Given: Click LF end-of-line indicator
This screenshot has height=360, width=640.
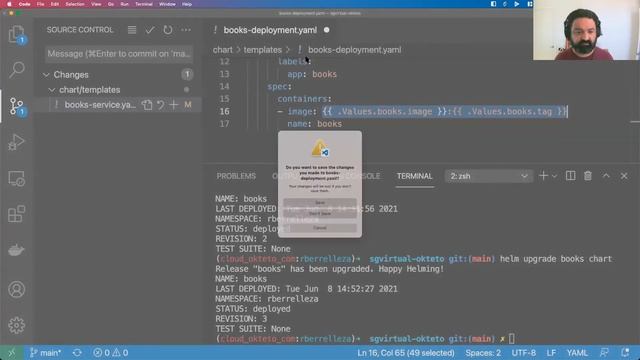Looking at the screenshot, I should 551,353.
